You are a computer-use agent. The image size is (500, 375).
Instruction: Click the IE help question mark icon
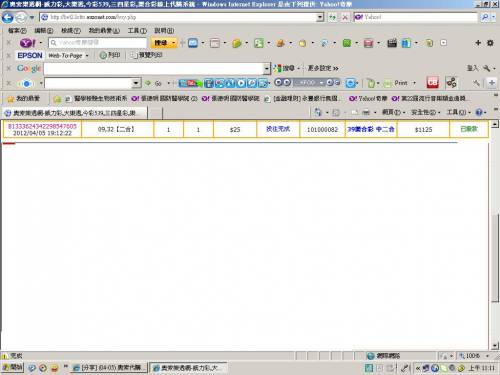[x=479, y=112]
